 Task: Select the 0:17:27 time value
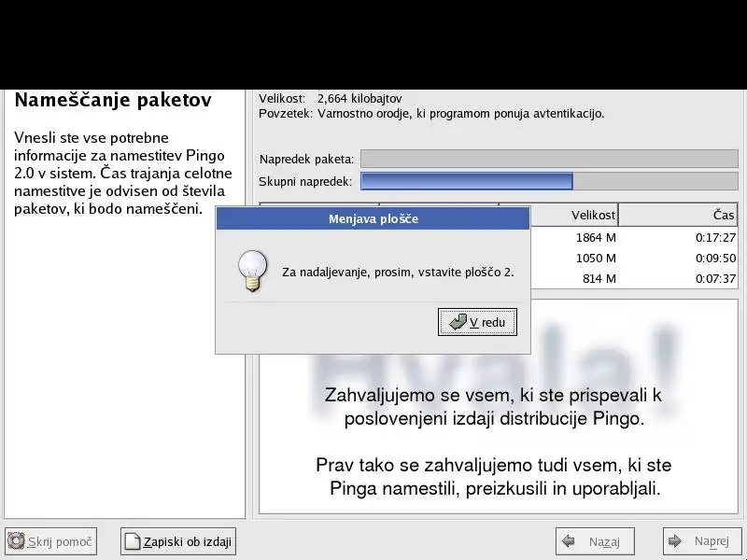click(715, 238)
